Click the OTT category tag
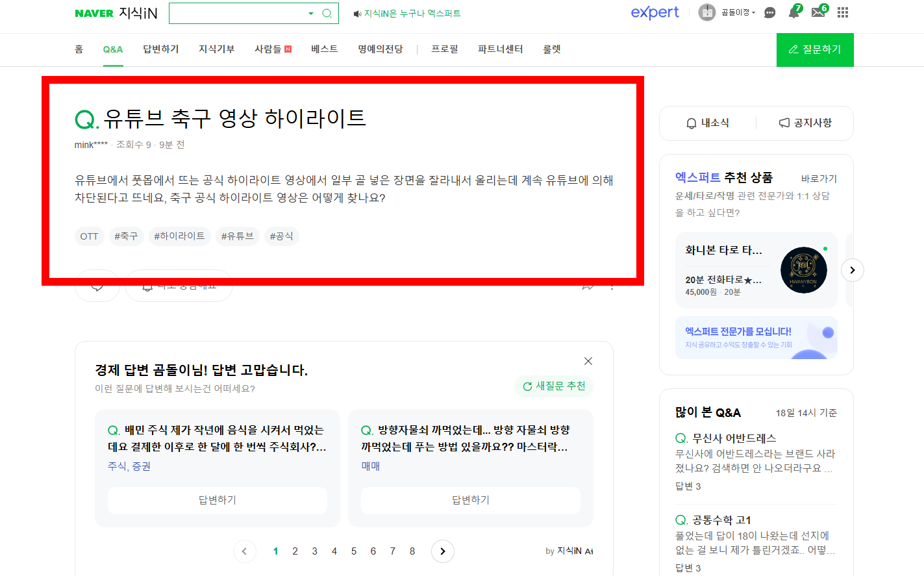Viewport: 924px width, 576px height. [x=89, y=236]
